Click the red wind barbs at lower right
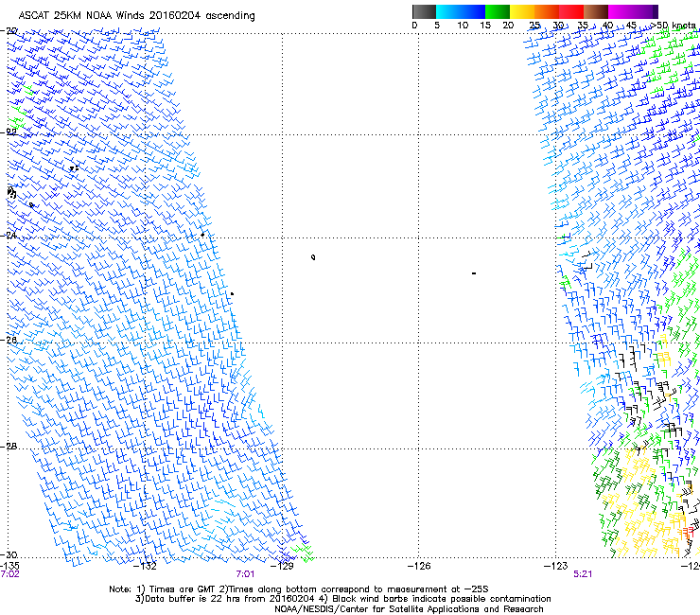The image size is (700, 615). point(687,533)
